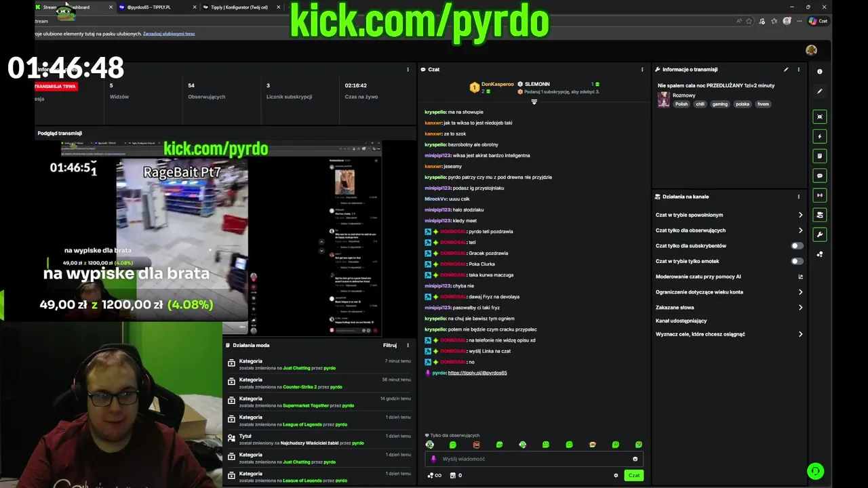Open session info panel three-dot menu
The width and height of the screenshot is (868, 488).
[408, 69]
